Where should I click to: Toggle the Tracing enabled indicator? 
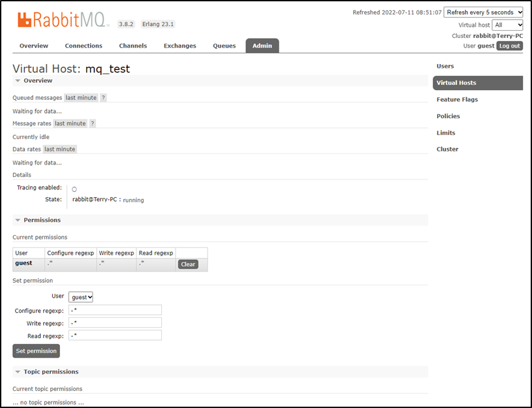pyautogui.click(x=74, y=189)
